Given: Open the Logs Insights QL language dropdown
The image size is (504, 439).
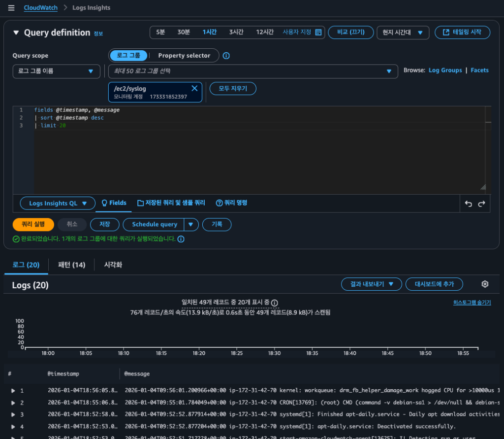Looking at the screenshot, I should point(58,203).
